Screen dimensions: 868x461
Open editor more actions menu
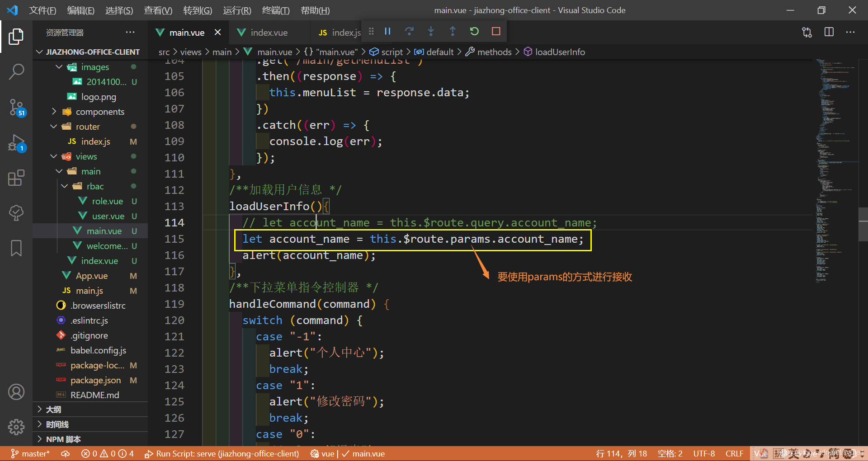pos(850,32)
